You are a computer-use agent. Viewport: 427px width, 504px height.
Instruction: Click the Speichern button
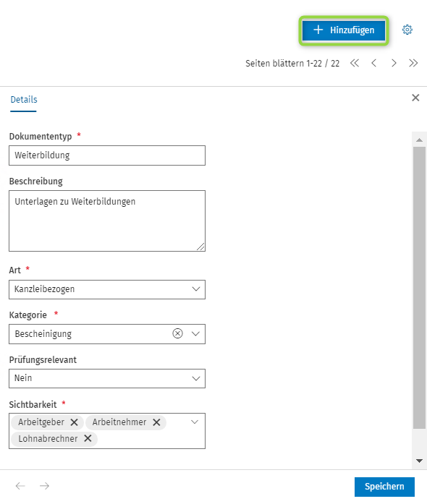click(x=384, y=487)
